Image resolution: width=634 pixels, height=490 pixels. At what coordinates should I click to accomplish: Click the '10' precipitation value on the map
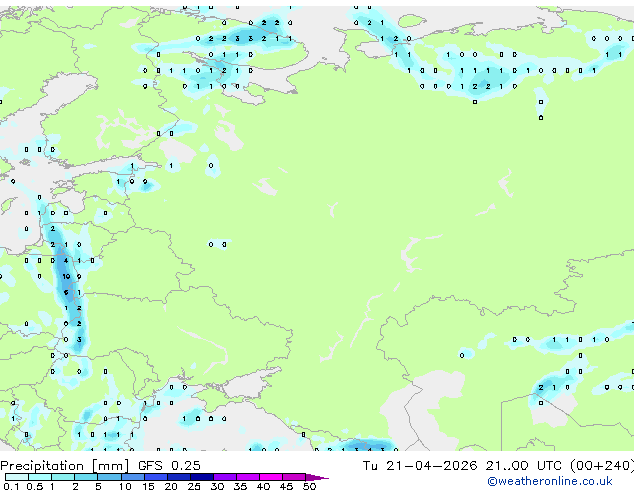[66, 277]
